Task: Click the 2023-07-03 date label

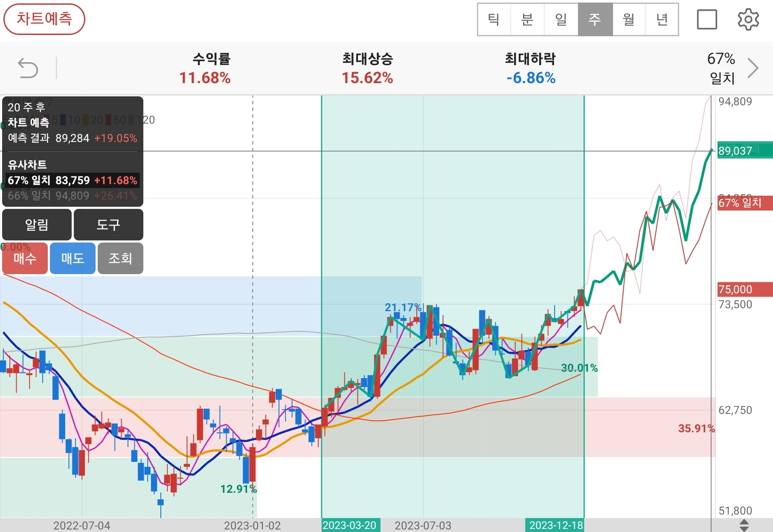Action: [x=423, y=526]
